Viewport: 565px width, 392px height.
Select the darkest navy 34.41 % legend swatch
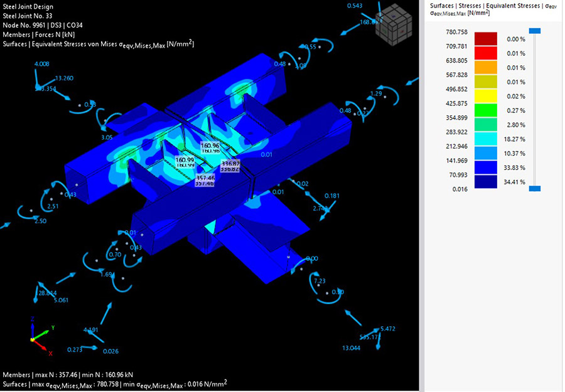pos(485,182)
